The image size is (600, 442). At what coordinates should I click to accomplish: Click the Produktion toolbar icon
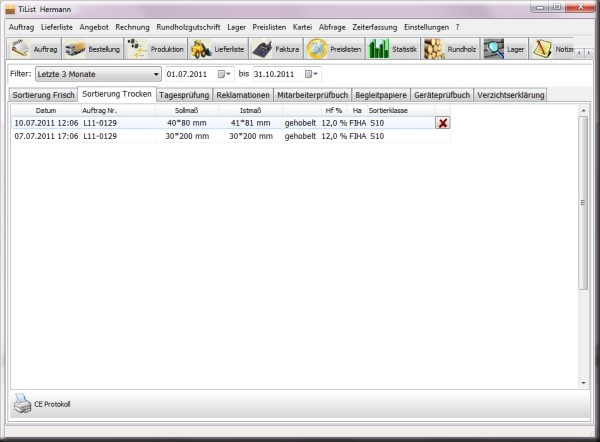pyautogui.click(x=137, y=49)
